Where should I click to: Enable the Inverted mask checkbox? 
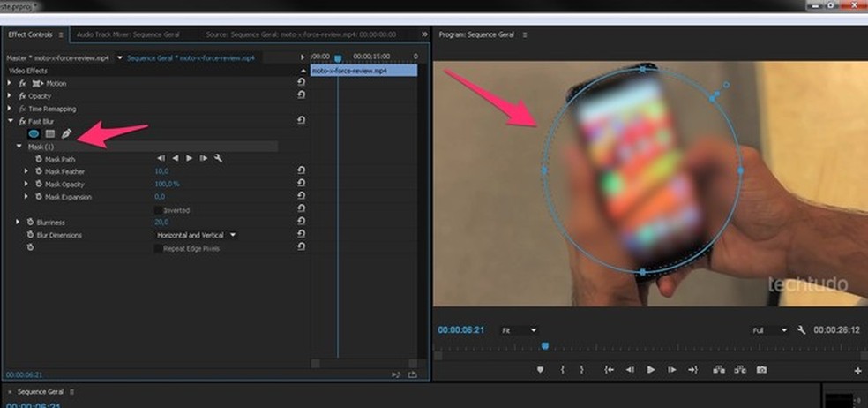(x=158, y=210)
